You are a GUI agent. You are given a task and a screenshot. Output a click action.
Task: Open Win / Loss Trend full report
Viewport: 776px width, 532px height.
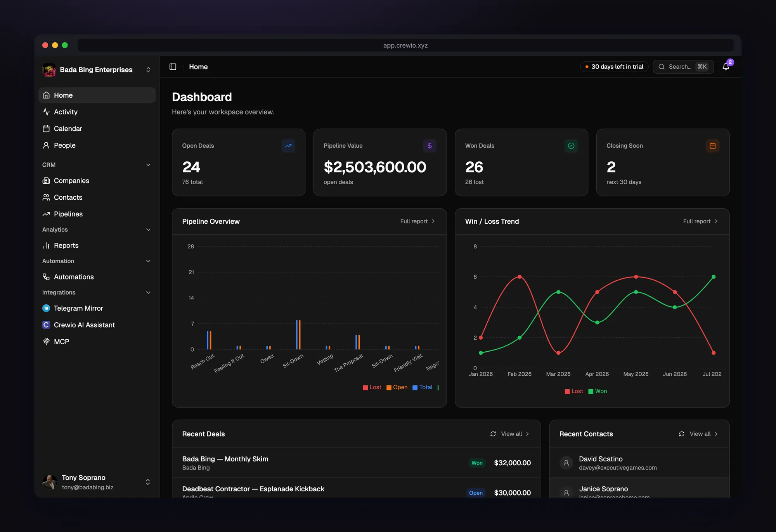pyautogui.click(x=700, y=221)
